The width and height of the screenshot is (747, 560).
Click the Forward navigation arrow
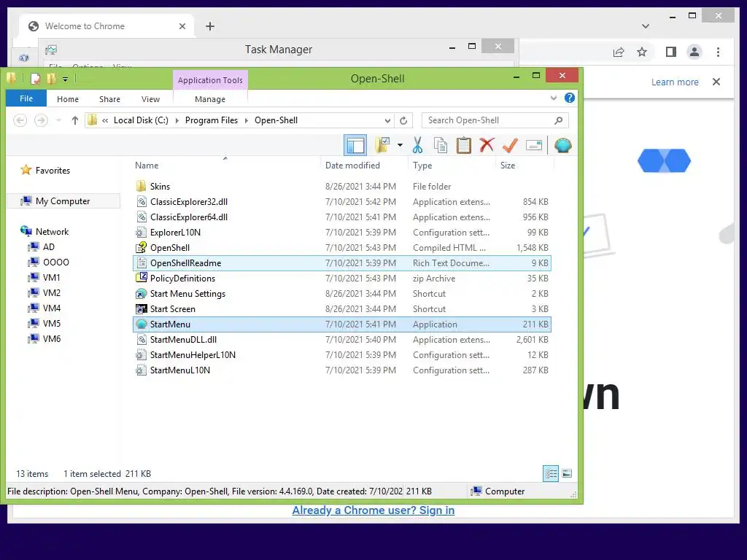(x=41, y=120)
